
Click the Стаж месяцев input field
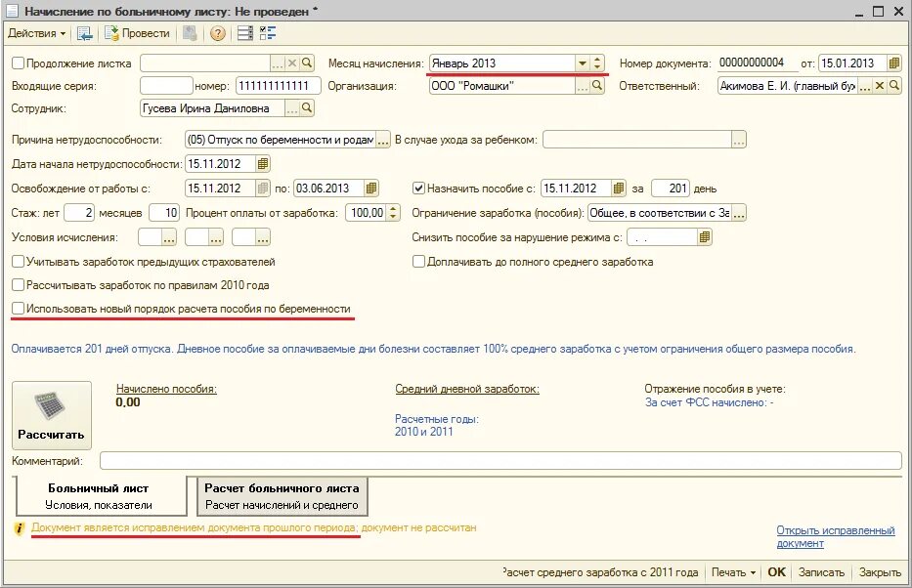tap(164, 213)
